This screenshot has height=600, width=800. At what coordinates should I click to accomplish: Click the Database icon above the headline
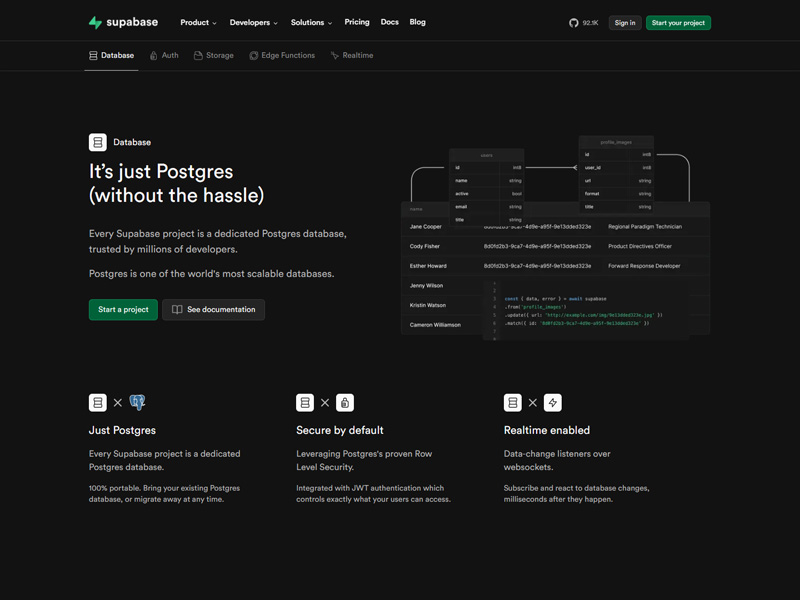[98, 143]
